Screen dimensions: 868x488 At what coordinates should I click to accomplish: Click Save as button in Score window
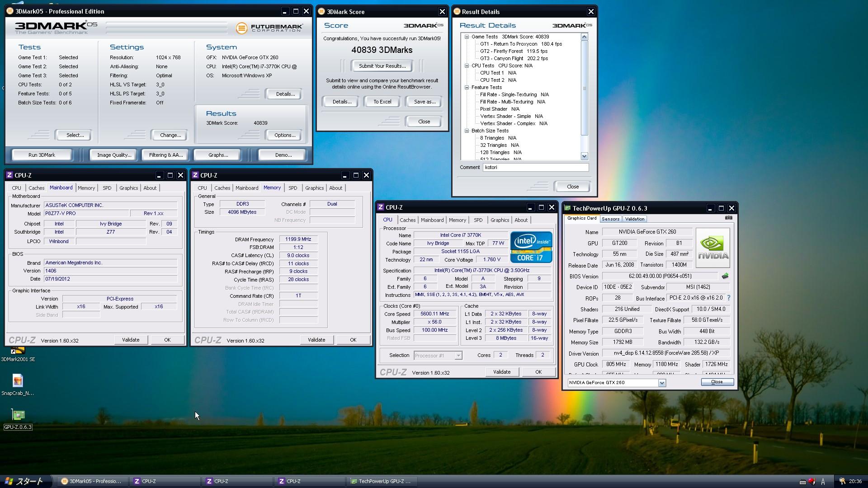coord(425,102)
